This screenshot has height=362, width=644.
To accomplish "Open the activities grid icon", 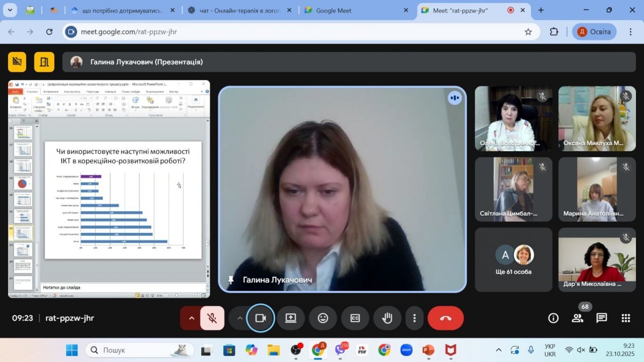I will pos(626,318).
